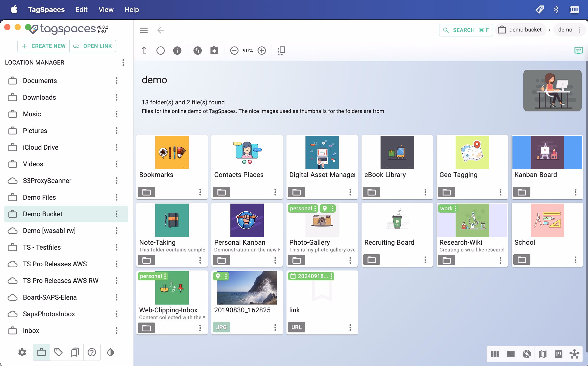
Task: Toggle the select-all circle in the toolbar
Action: point(161,51)
